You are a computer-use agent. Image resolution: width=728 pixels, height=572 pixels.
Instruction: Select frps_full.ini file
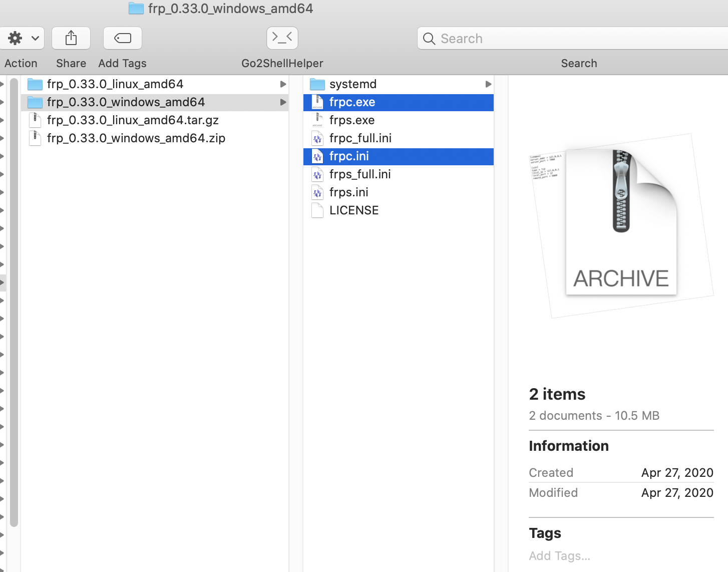click(x=399, y=174)
